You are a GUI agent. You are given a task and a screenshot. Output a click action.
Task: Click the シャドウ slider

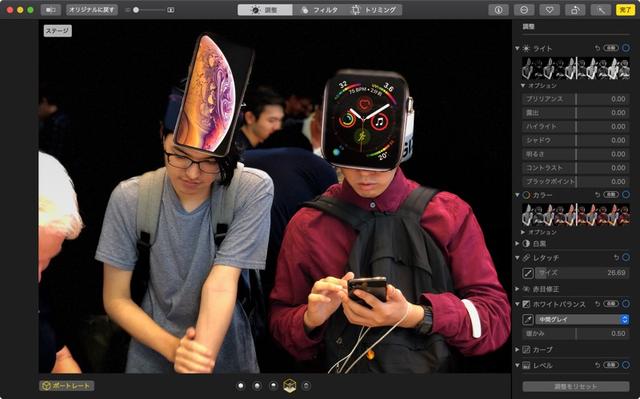(x=576, y=140)
